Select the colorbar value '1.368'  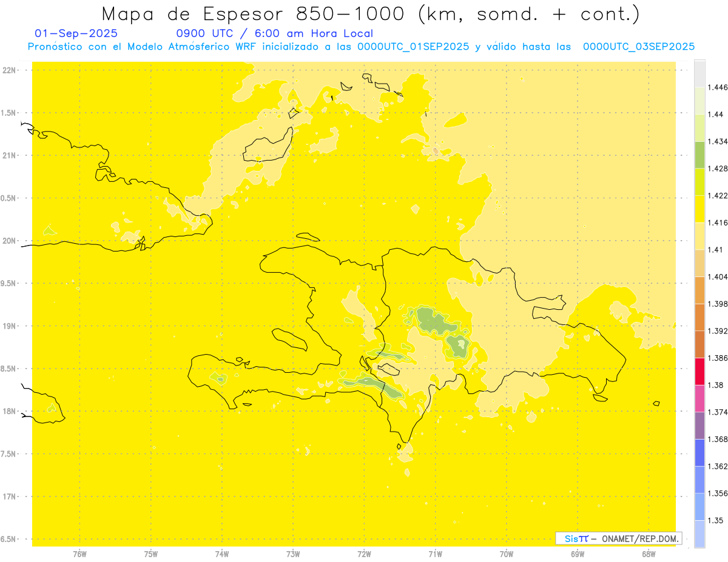click(x=719, y=439)
